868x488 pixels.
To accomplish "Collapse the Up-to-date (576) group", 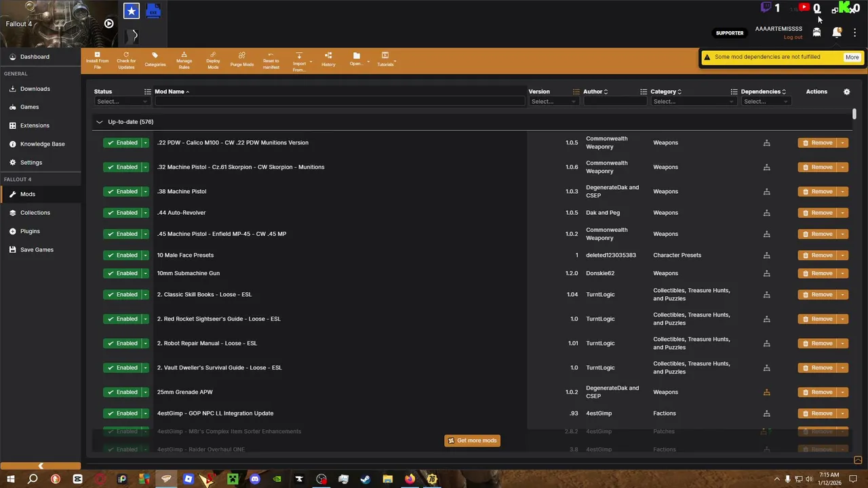I will (99, 122).
